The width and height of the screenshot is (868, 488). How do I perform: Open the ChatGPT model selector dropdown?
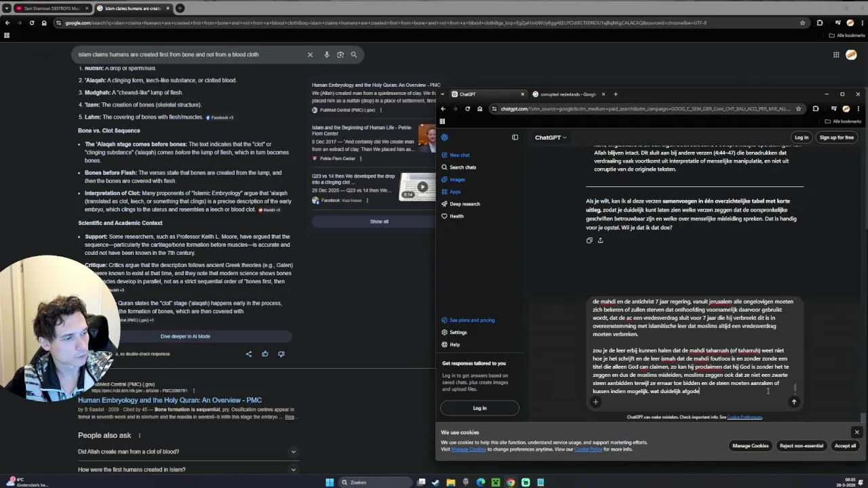[x=551, y=138]
